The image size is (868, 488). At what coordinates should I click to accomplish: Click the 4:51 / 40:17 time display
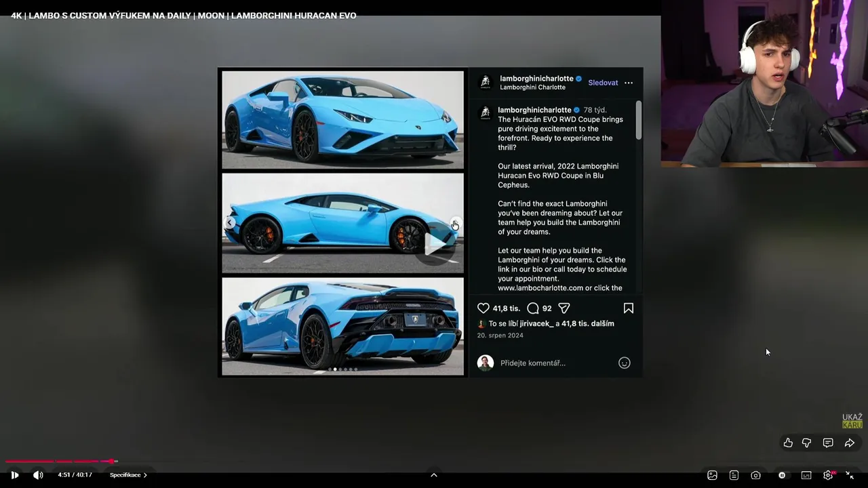(x=75, y=475)
